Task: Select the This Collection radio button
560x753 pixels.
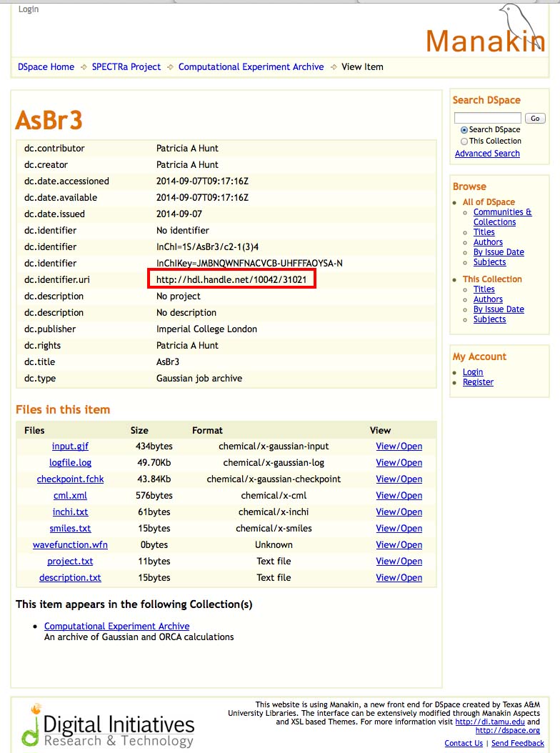Action: coord(464,141)
